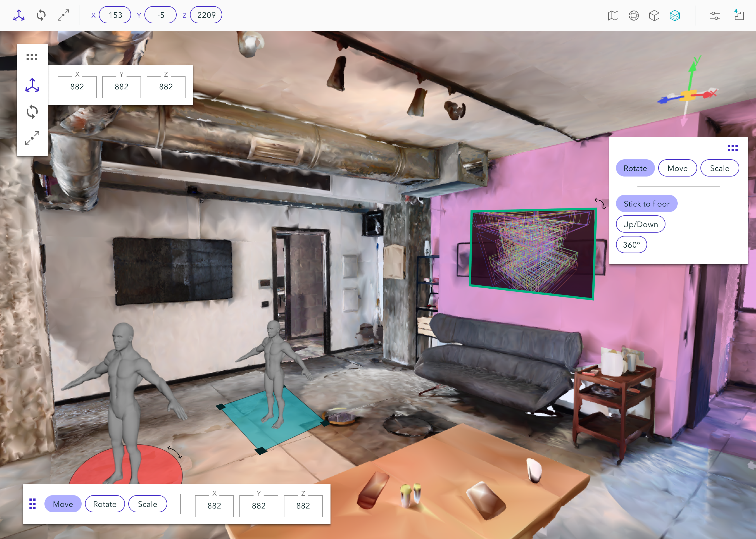
Task: Click the Scale button in bottom bar
Action: coord(147,504)
